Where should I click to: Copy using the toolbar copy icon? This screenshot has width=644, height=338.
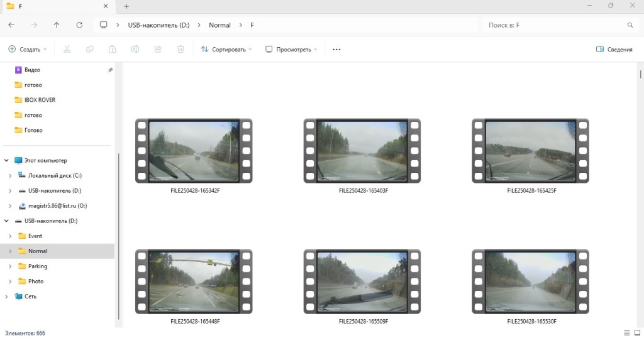click(x=89, y=49)
